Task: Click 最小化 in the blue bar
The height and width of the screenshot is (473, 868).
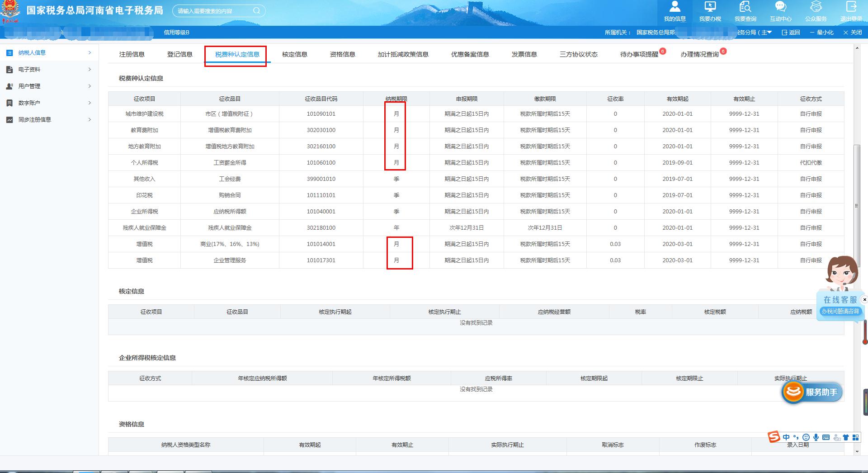Action: (x=822, y=32)
